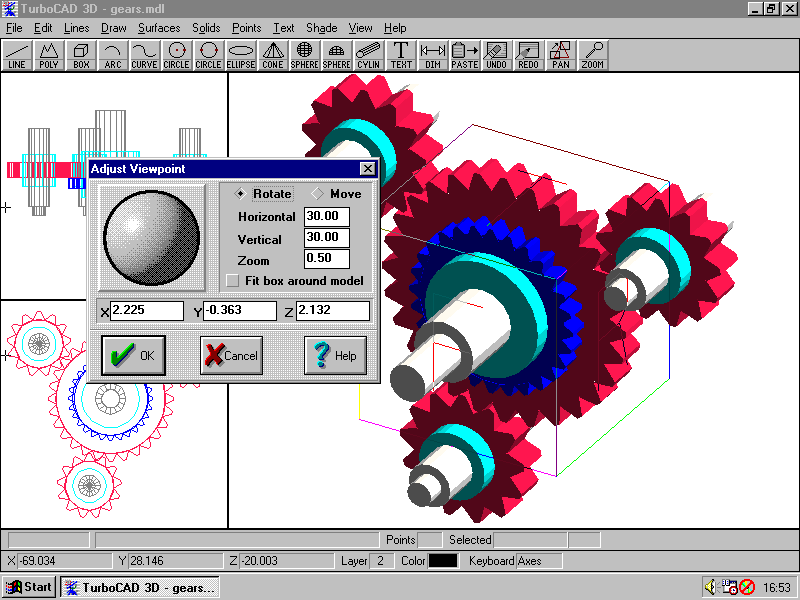Confirm viewpoint with OK button
Image resolution: width=800 pixels, height=600 pixels.
tap(133, 355)
